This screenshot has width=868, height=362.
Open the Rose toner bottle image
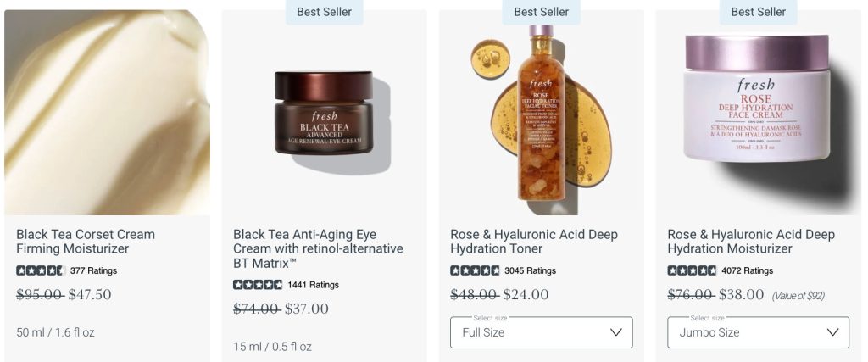point(542,113)
